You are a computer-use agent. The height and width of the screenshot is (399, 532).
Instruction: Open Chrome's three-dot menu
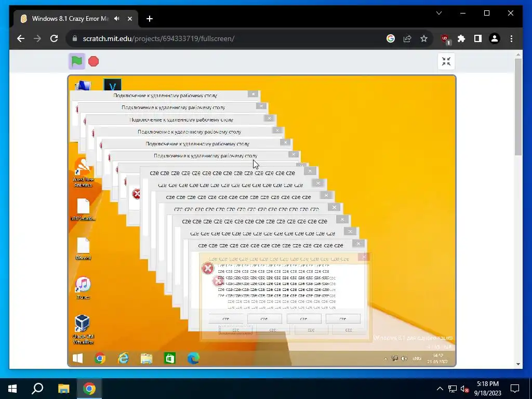click(x=511, y=38)
